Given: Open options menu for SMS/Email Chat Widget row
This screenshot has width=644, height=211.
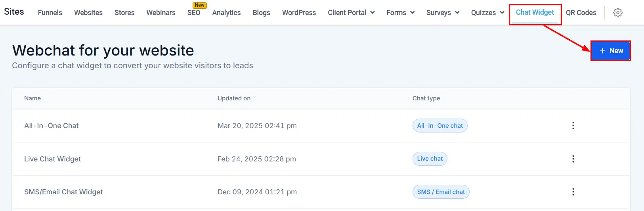Looking at the screenshot, I should pos(573,192).
